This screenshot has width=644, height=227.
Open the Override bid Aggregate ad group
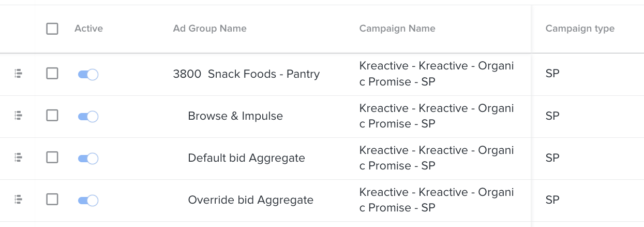[x=250, y=200]
